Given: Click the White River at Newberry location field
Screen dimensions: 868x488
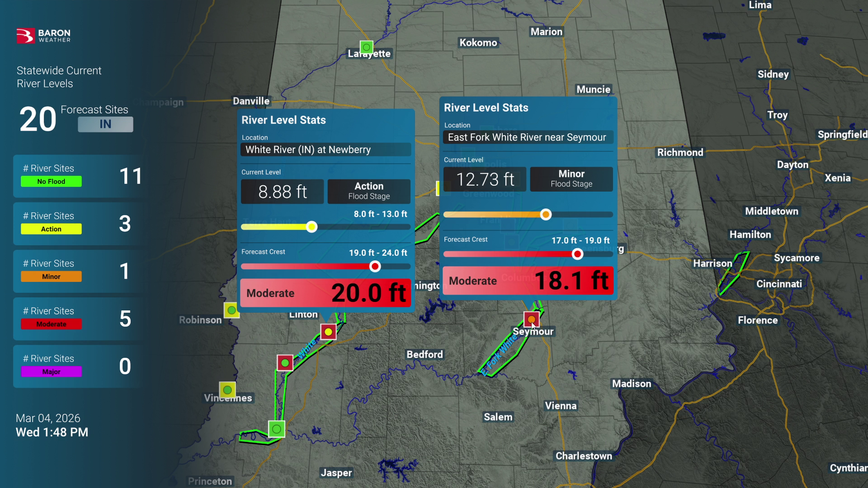Looking at the screenshot, I should (325, 150).
